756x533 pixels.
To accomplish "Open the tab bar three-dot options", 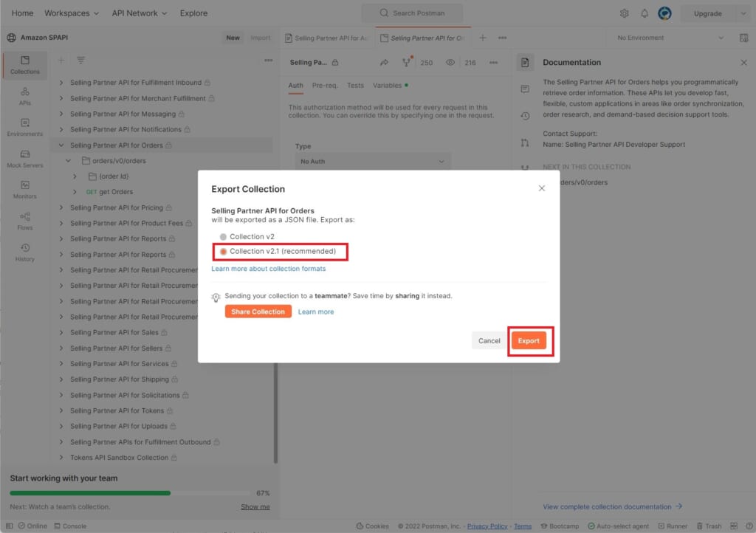I will pyautogui.click(x=502, y=38).
